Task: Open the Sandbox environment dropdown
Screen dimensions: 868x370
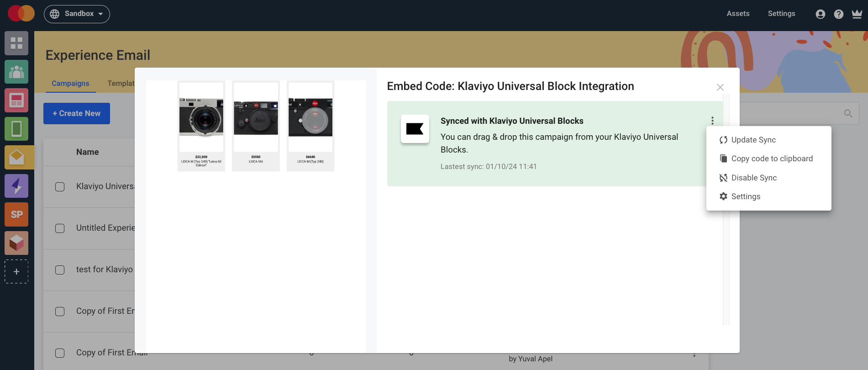Action: point(77,14)
